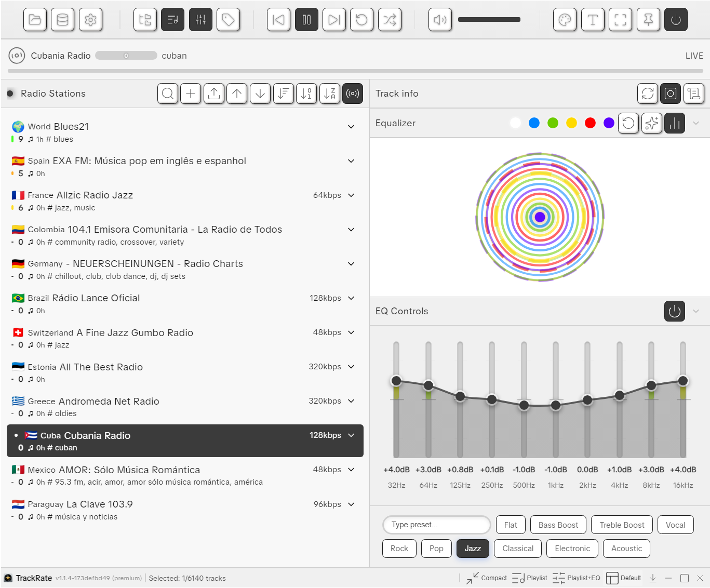Toggle the equalizer mixer panel button

click(200, 20)
